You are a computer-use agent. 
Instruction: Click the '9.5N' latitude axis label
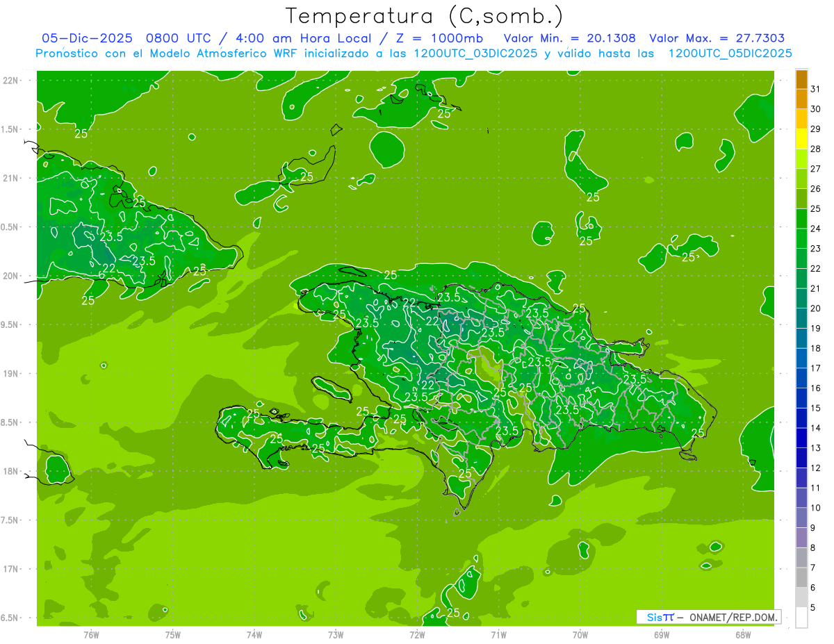pyautogui.click(x=10, y=324)
